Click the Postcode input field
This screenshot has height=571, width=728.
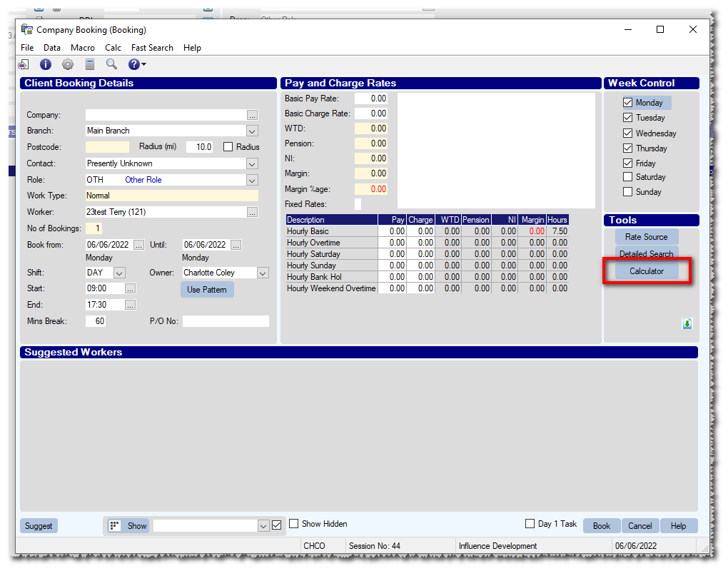point(107,147)
